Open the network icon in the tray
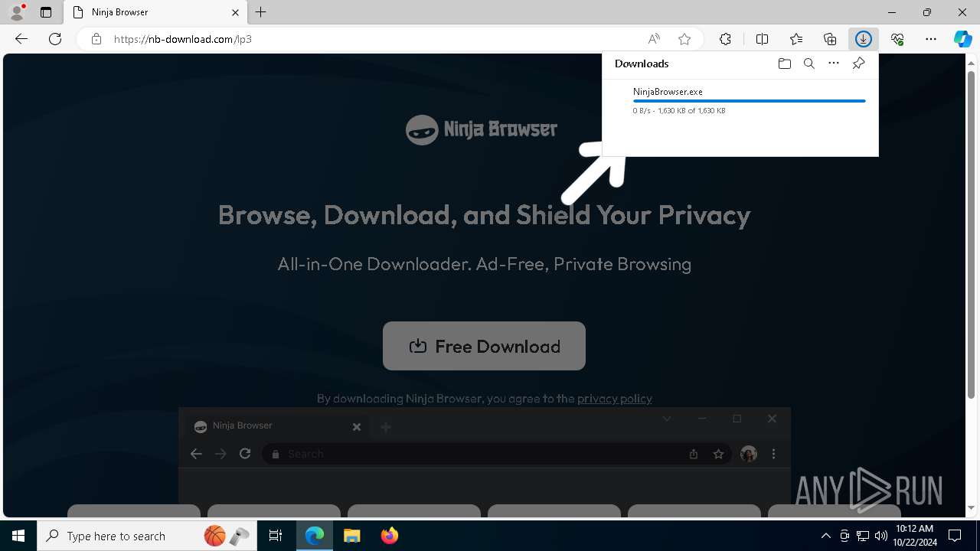This screenshot has height=551, width=980. tap(862, 536)
